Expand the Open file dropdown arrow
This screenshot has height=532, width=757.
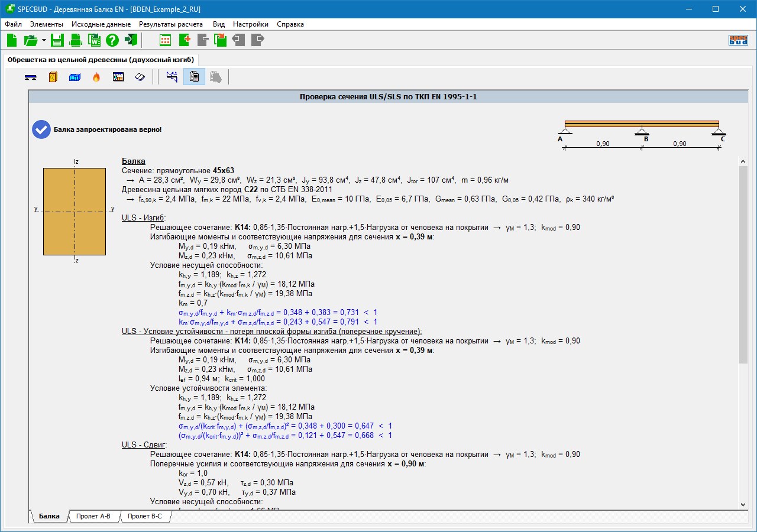(44, 41)
